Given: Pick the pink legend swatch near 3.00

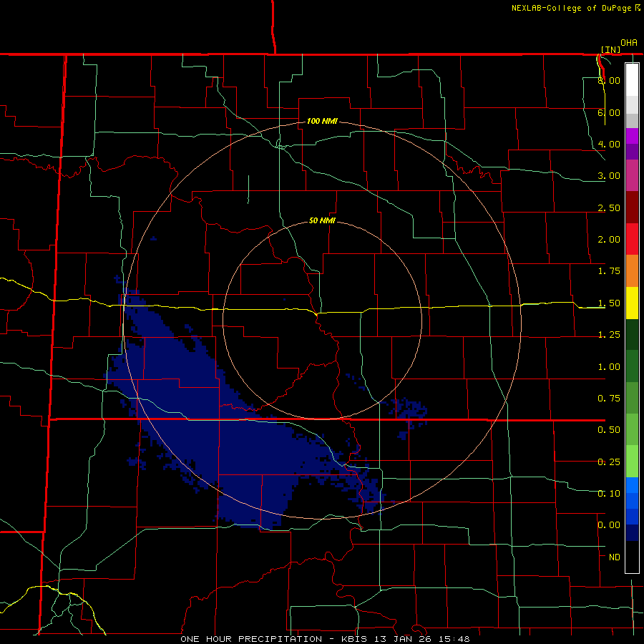Looking at the screenshot, I should pyautogui.click(x=632, y=175).
